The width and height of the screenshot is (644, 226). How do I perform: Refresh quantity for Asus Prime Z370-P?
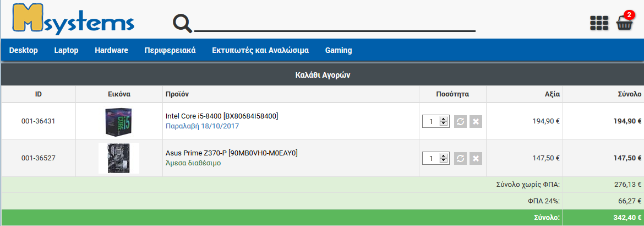[461, 158]
